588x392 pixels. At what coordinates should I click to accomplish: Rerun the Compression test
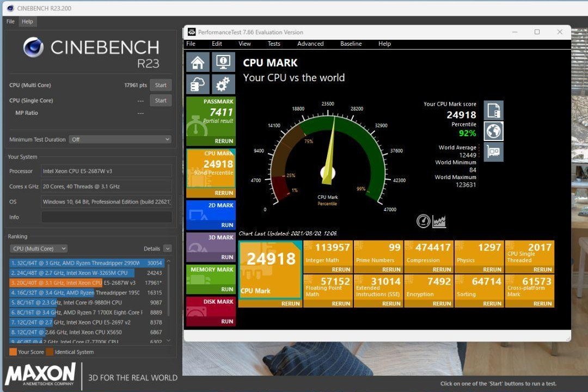[x=442, y=269]
